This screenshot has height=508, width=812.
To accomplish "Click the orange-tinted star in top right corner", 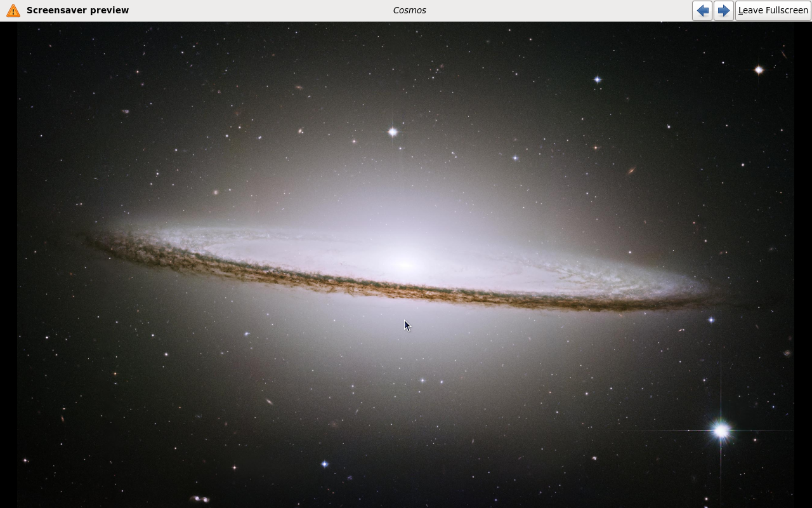I will point(759,70).
